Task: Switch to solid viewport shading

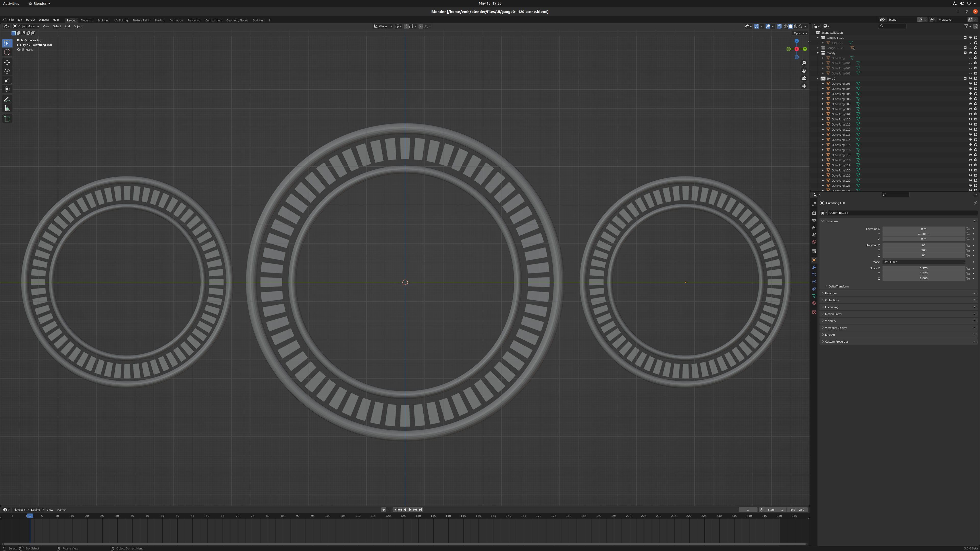Action: pos(791,26)
